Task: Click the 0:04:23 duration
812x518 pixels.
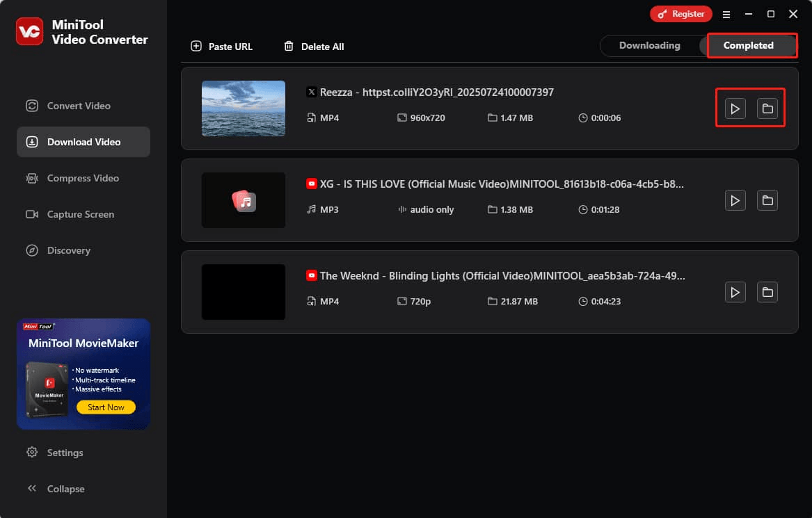Action: pyautogui.click(x=606, y=301)
